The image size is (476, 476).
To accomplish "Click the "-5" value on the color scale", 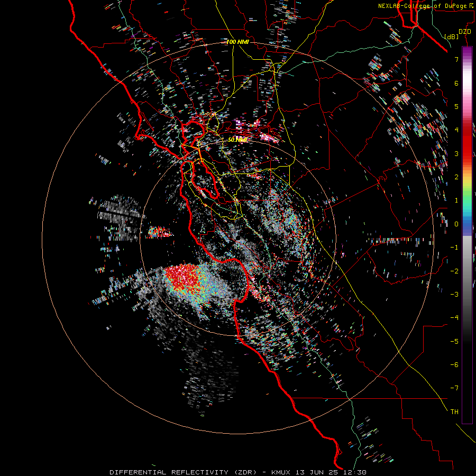I will (x=454, y=342).
